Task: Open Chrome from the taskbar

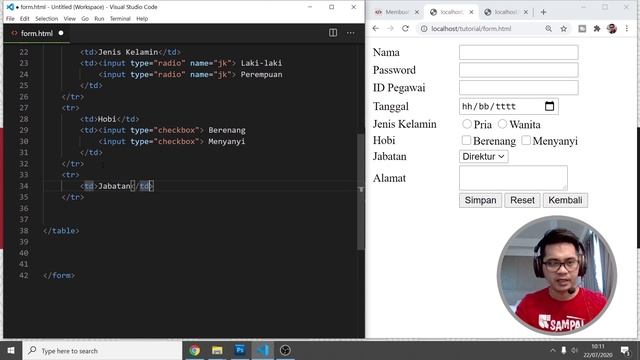Action: (195, 350)
